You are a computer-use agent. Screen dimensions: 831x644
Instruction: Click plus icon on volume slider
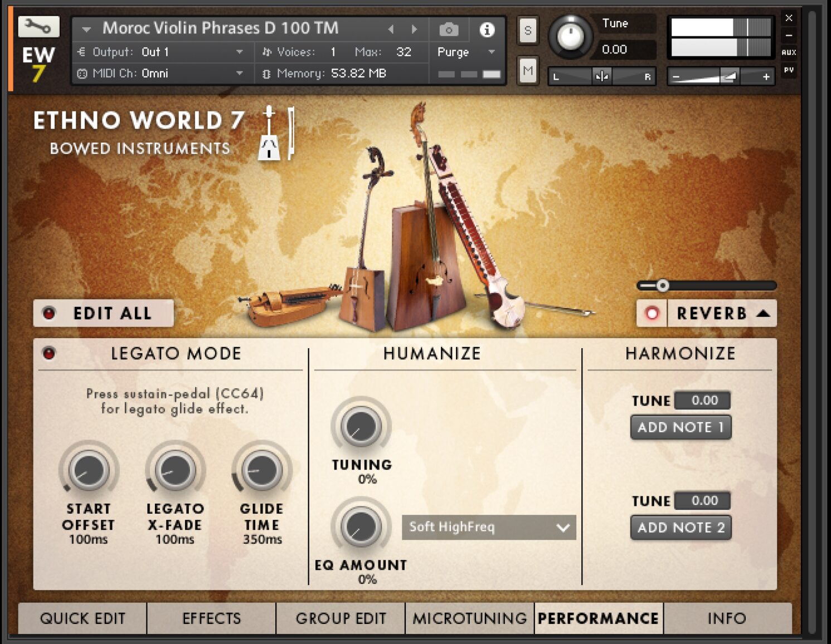click(x=766, y=77)
